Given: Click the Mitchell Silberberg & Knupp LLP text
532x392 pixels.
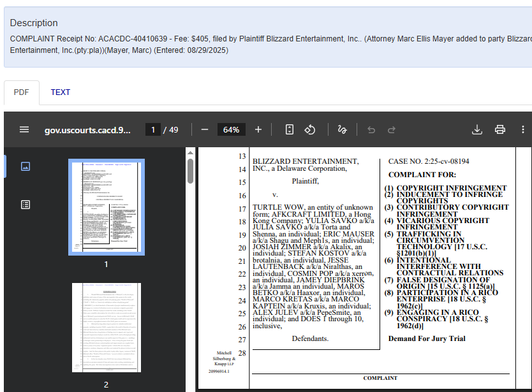Looking at the screenshot, I should (224, 358).
